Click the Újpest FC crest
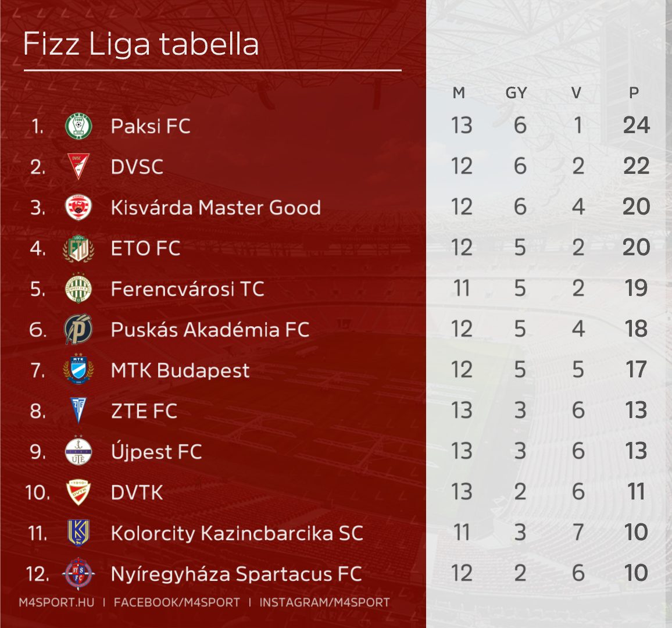 78,451
